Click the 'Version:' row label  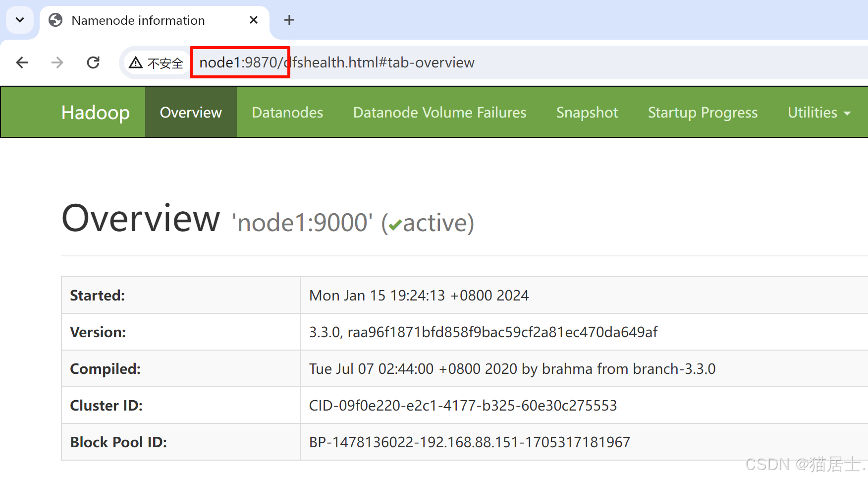click(98, 332)
